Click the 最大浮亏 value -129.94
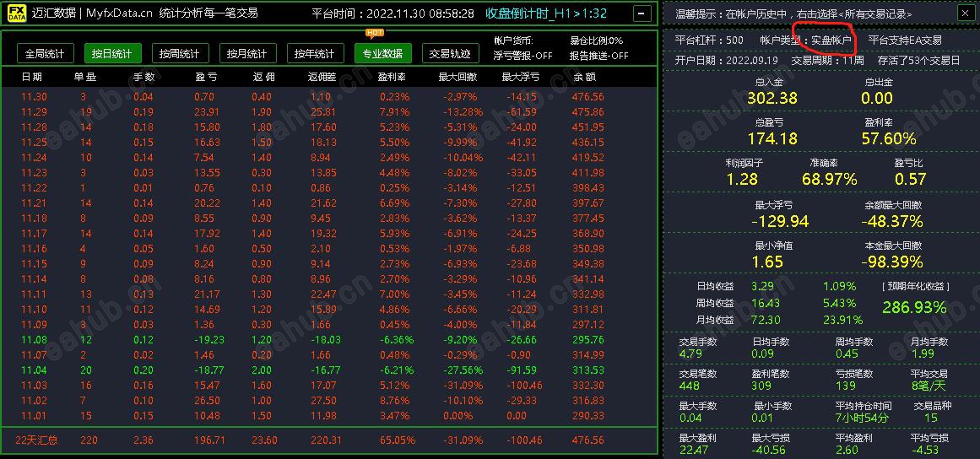The image size is (980, 459). 780,221
